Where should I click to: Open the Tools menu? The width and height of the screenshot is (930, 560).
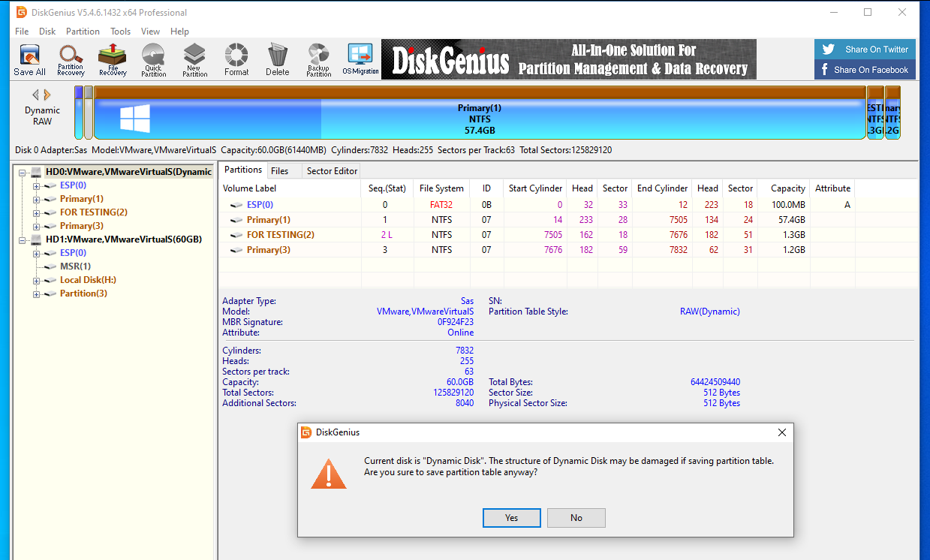pos(120,32)
